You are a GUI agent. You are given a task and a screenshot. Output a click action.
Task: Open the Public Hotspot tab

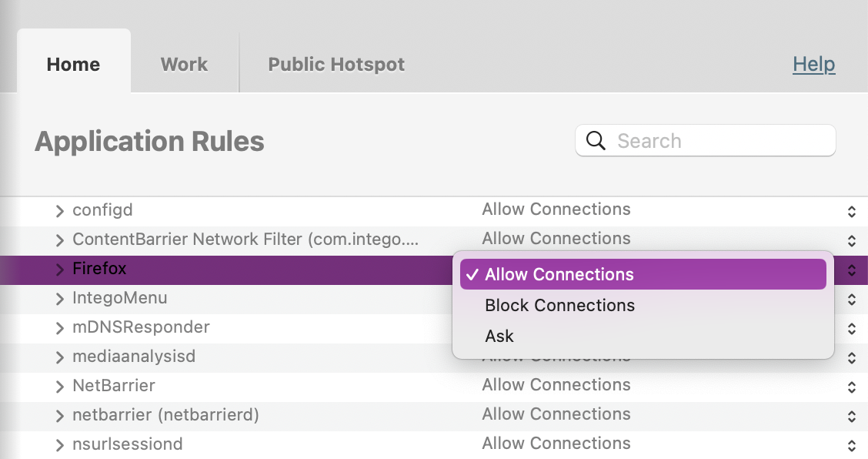tap(336, 64)
